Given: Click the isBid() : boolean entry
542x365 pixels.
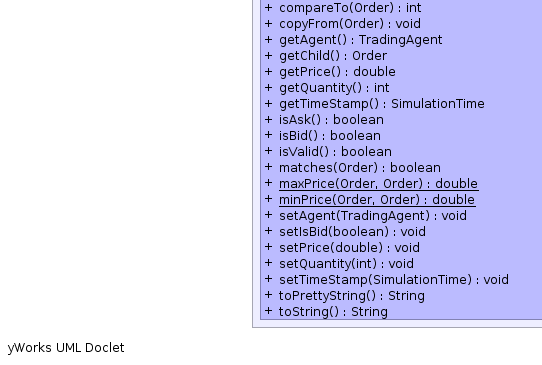Looking at the screenshot, I should 330,135.
